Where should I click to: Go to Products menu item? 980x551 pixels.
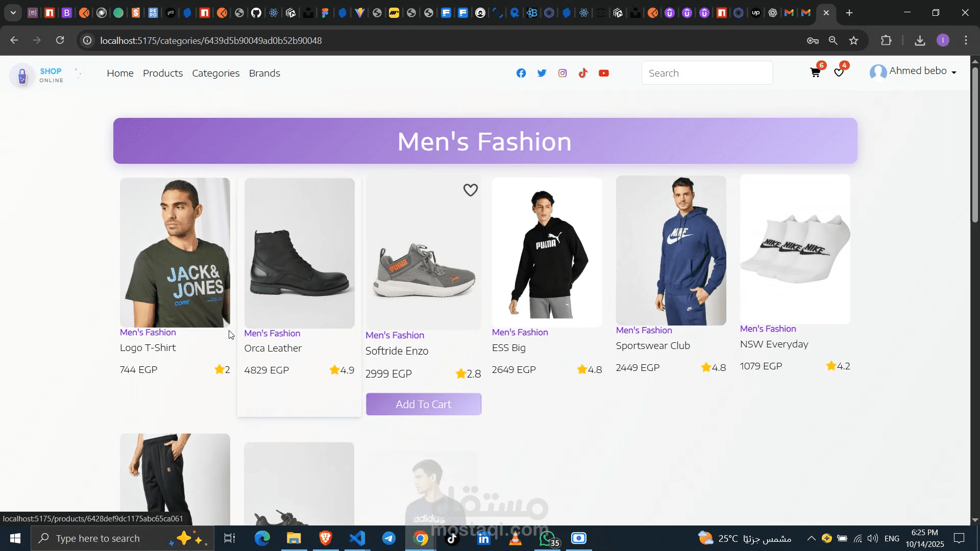[x=163, y=73]
